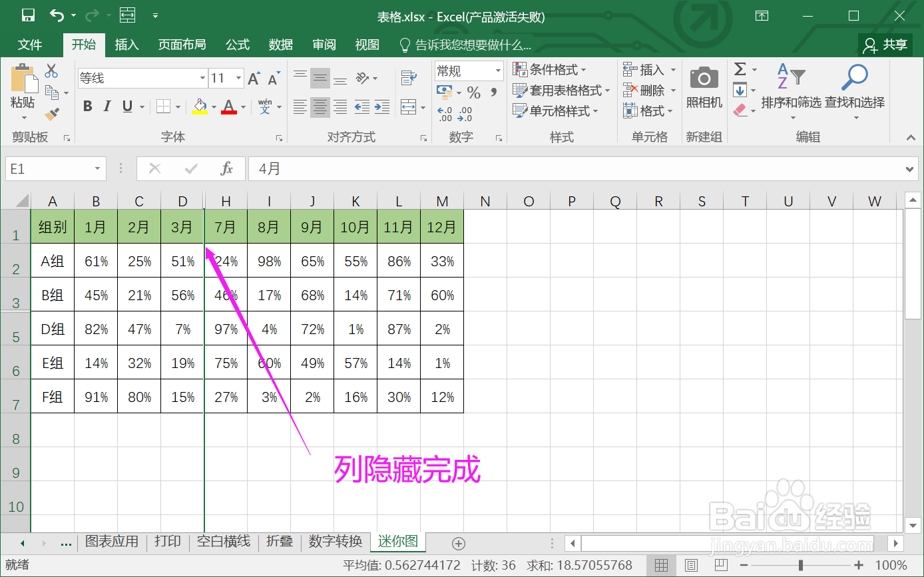Screen dimensions: 924x577
Task: Click the Save icon in Quick Access Toolbar
Action: pyautogui.click(x=27, y=13)
